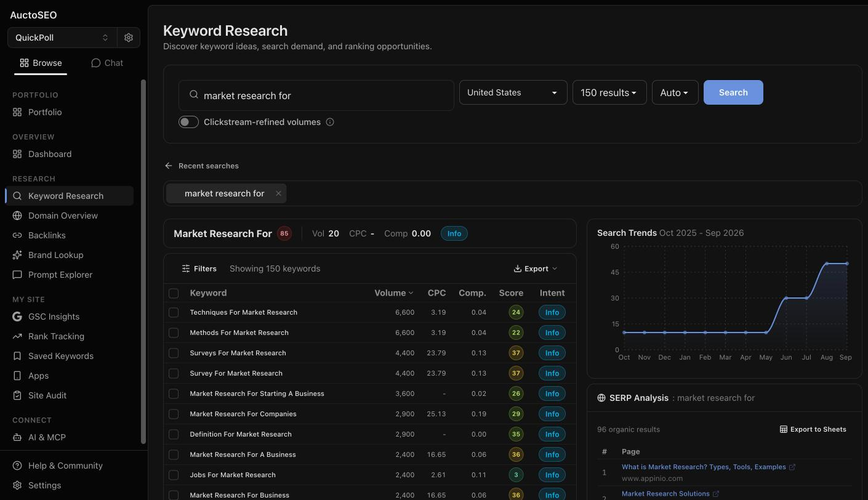Toggle Clickstream-refined volumes switch

(x=188, y=122)
